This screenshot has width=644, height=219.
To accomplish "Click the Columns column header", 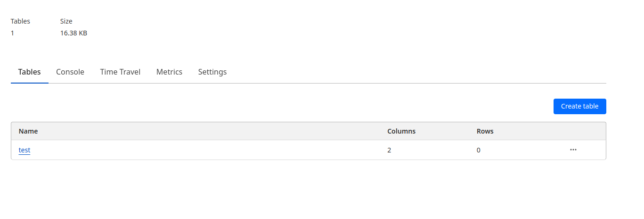I will 401,131.
